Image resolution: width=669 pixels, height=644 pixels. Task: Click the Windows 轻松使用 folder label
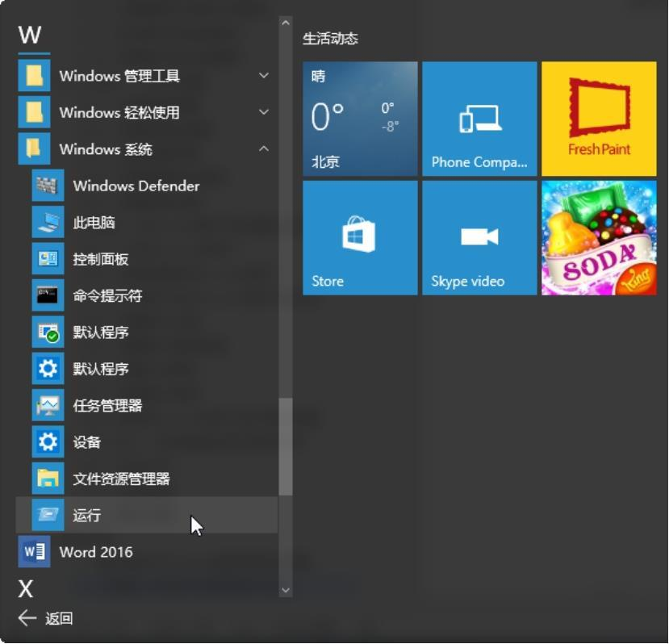(x=119, y=113)
